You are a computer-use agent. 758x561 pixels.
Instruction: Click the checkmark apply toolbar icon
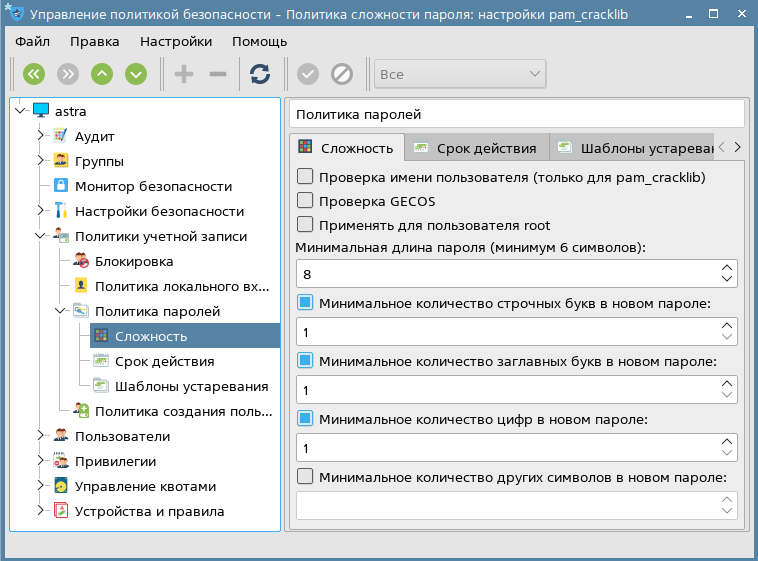tap(308, 74)
